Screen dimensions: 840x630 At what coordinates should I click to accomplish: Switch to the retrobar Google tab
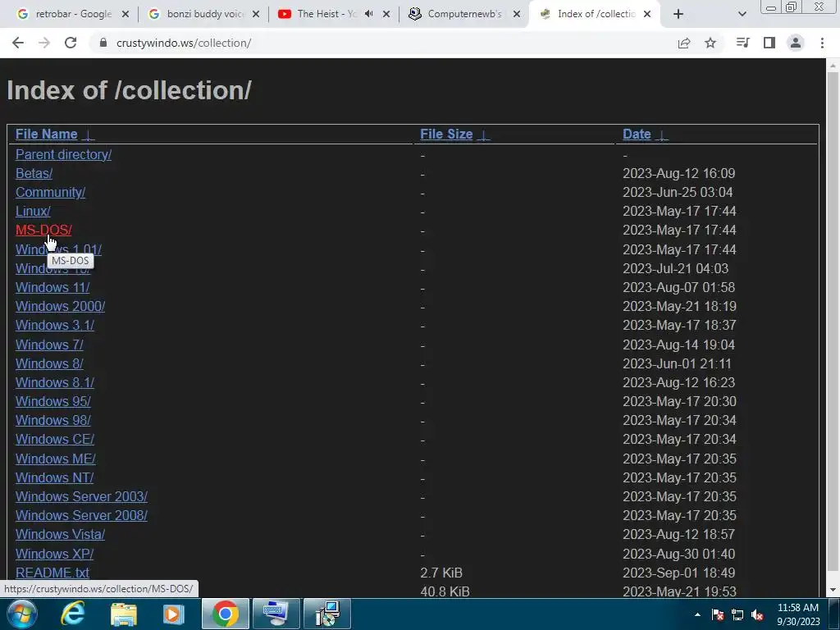pyautogui.click(x=73, y=14)
